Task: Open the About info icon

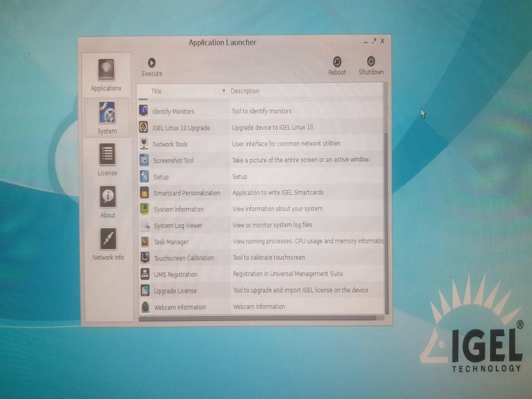Action: [x=108, y=196]
